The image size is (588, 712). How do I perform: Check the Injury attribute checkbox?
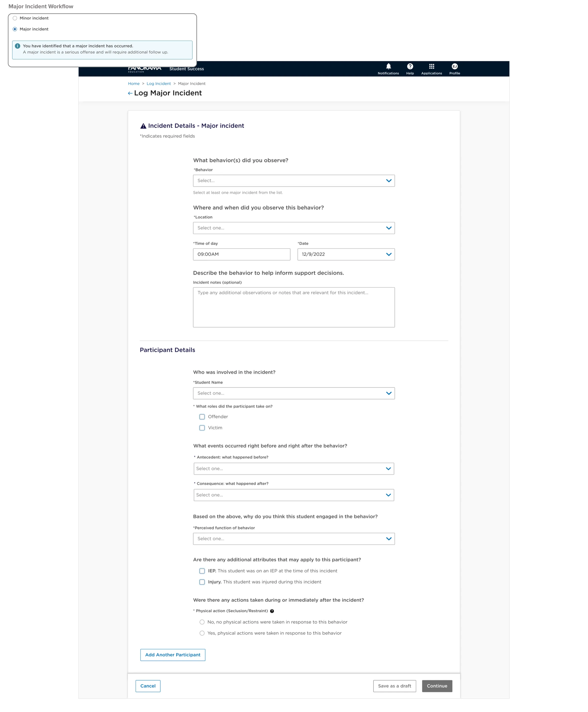(x=202, y=582)
